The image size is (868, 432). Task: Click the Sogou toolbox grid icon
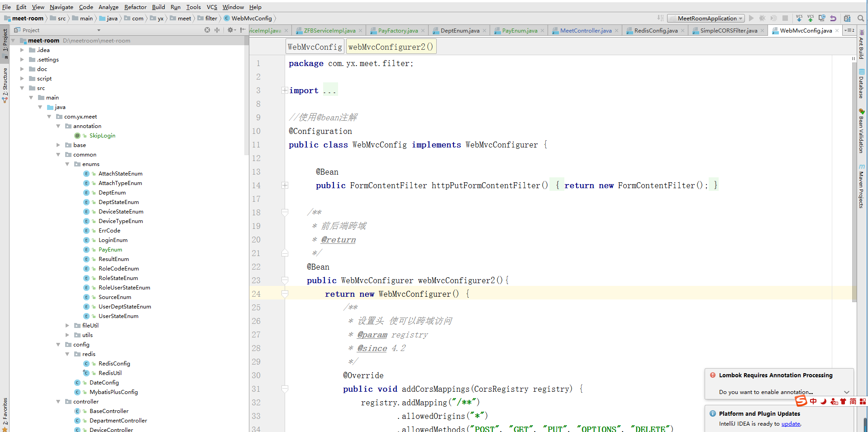(863, 401)
